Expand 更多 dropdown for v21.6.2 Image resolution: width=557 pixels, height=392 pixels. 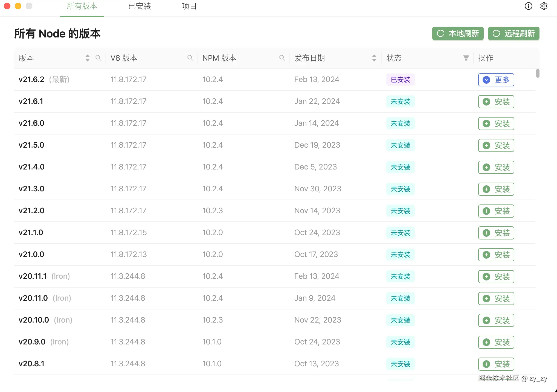pyautogui.click(x=496, y=80)
